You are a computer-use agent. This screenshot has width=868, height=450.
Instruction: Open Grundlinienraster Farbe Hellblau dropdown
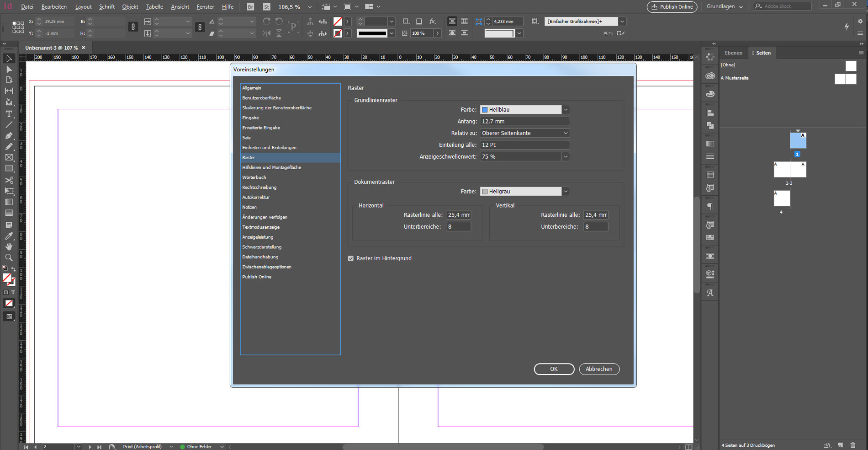coord(566,110)
